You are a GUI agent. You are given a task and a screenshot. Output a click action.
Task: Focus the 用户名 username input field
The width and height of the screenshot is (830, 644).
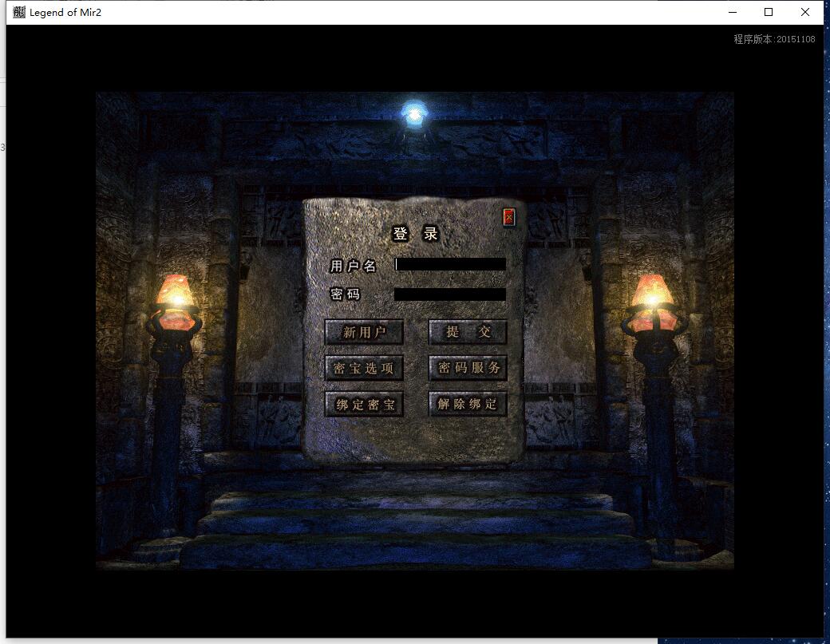coord(450,264)
